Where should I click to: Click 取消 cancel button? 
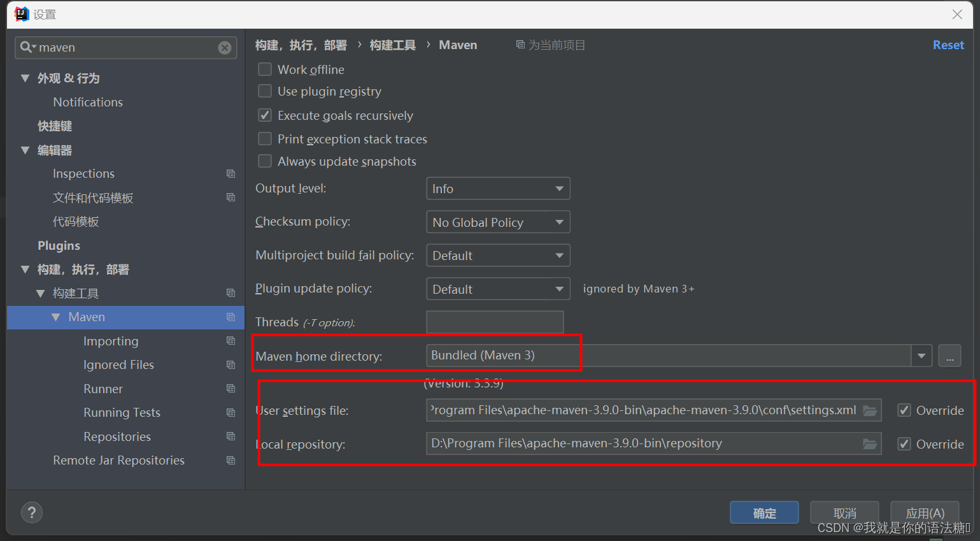(x=844, y=513)
